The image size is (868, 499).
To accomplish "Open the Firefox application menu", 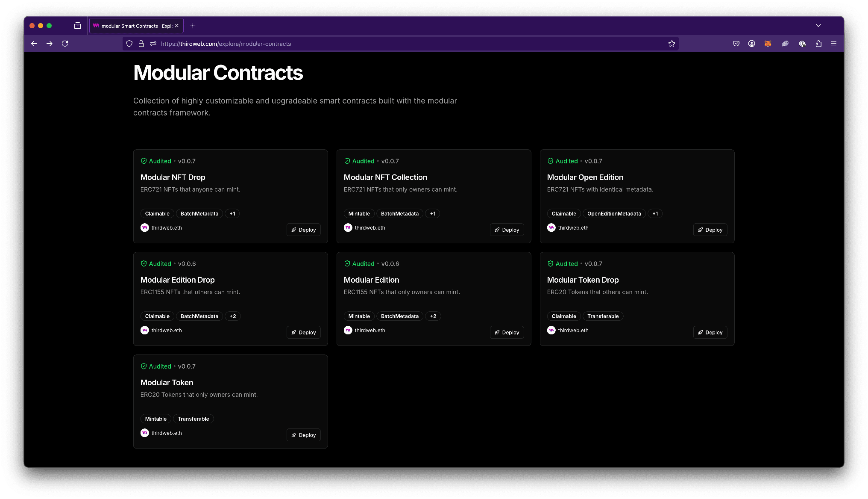I will point(833,43).
